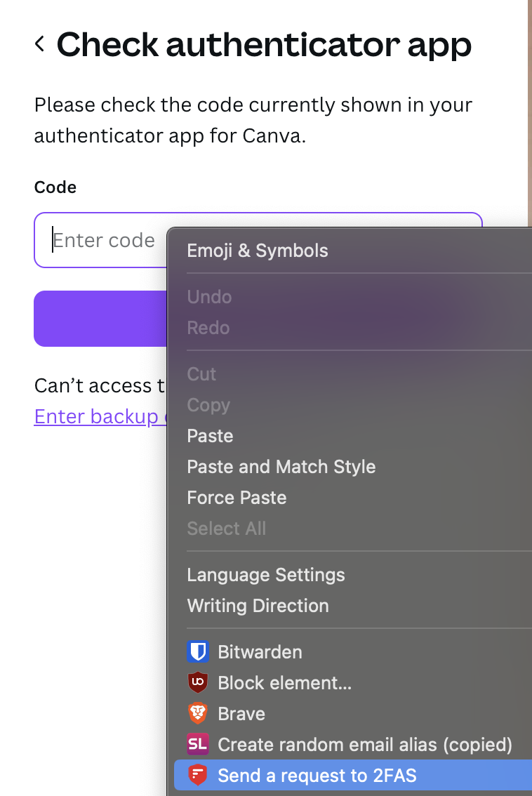Click the Bitwarden shield extension icon
This screenshot has height=796, width=532.
pyautogui.click(x=198, y=651)
